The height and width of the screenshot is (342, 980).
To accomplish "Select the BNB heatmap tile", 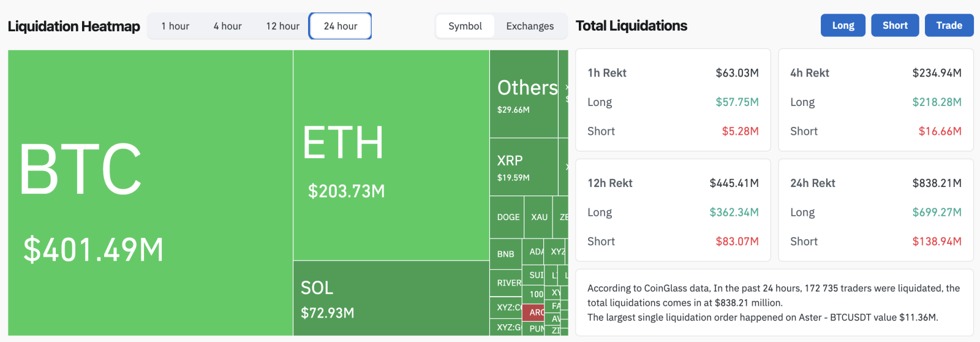I will pyautogui.click(x=505, y=254).
